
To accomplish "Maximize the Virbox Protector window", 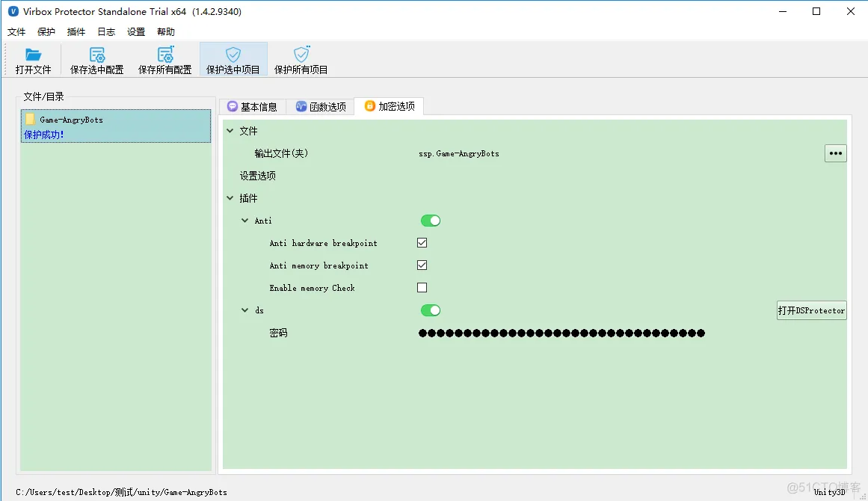I will [816, 12].
